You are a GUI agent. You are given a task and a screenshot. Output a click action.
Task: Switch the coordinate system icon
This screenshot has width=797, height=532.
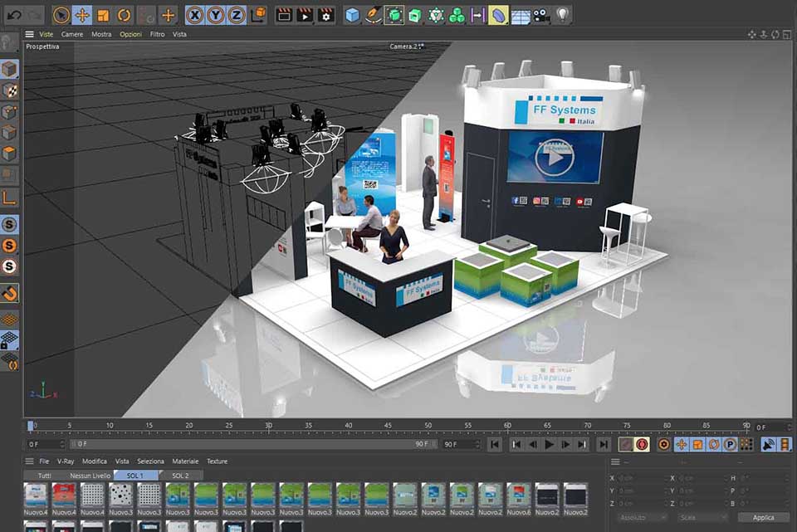pyautogui.click(x=259, y=15)
